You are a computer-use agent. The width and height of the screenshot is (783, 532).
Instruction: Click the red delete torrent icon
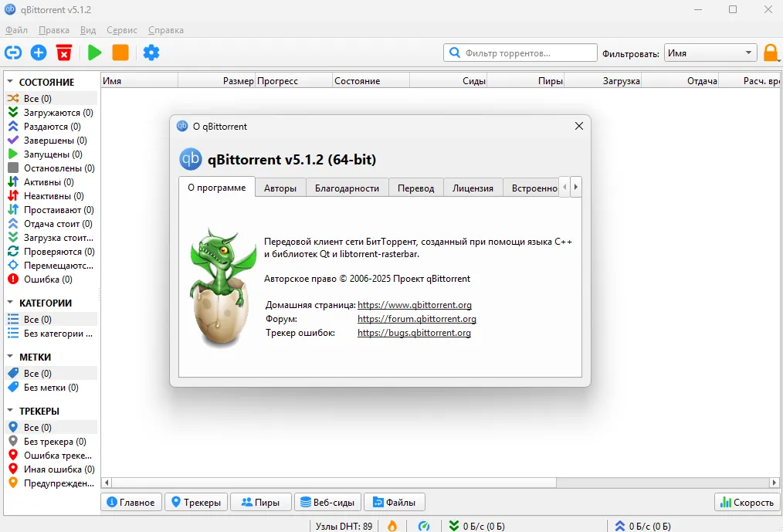coord(64,53)
